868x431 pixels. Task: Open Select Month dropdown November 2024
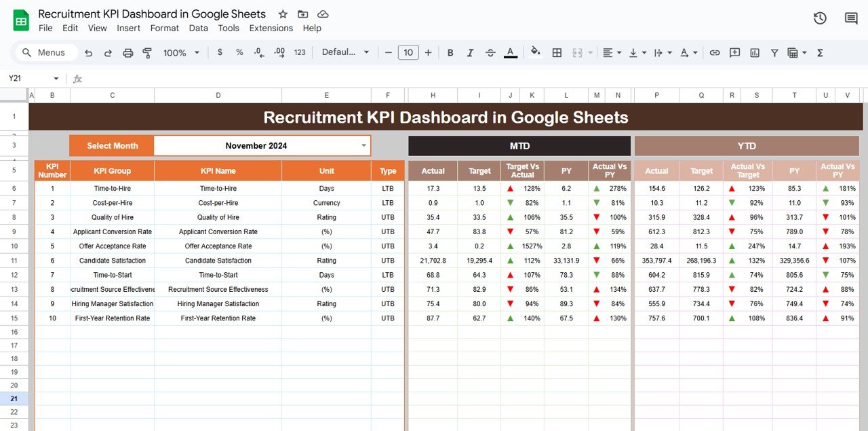coord(262,145)
